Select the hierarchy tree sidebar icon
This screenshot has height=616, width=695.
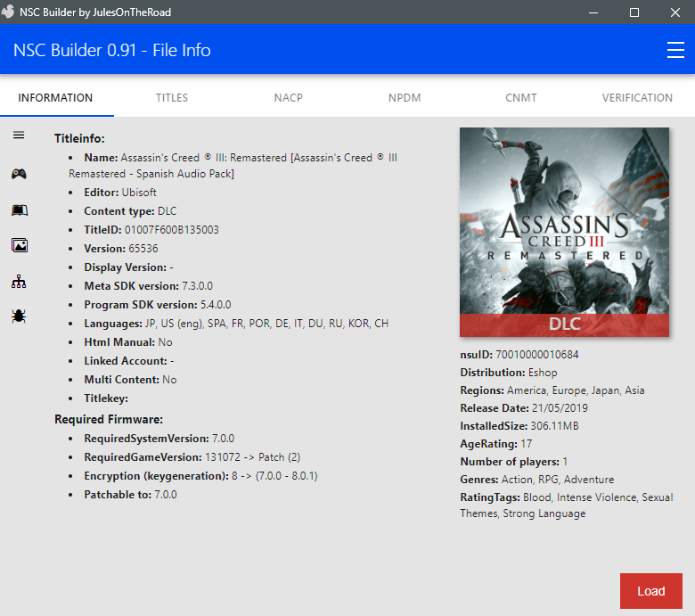coord(19,282)
